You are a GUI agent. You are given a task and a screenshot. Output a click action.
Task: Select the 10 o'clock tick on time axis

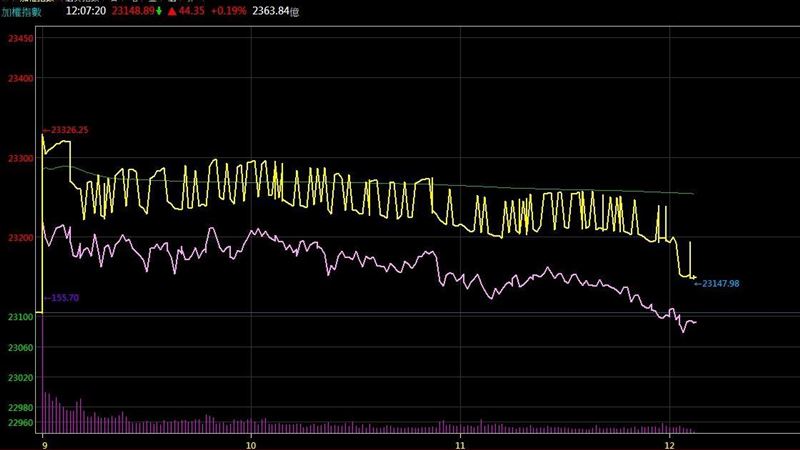pyautogui.click(x=250, y=441)
